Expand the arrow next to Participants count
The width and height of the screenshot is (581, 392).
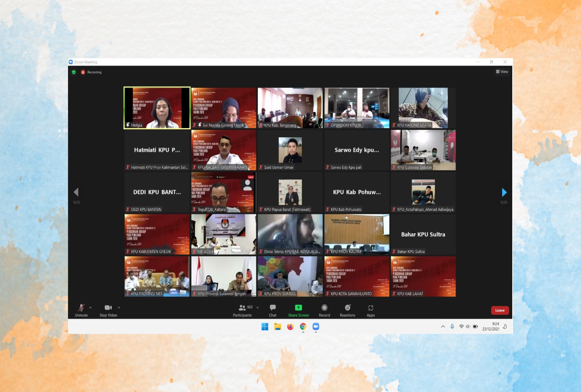[x=258, y=308]
